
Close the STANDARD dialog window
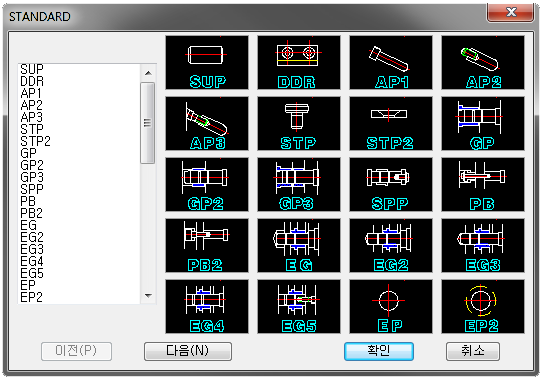tap(510, 12)
